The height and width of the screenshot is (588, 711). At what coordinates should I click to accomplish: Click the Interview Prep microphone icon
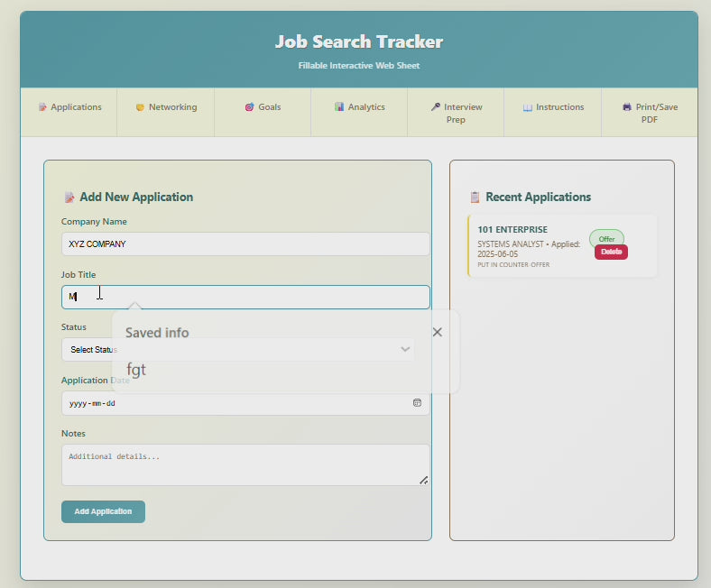(435, 107)
